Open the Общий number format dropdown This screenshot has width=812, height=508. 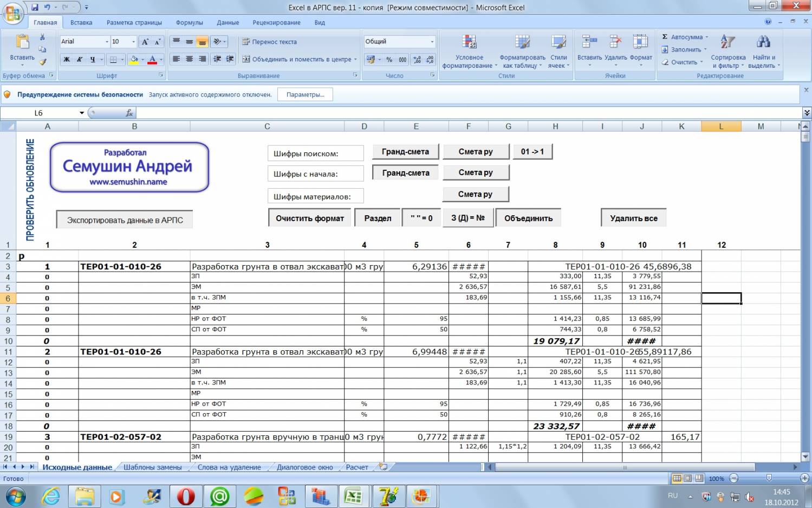432,42
